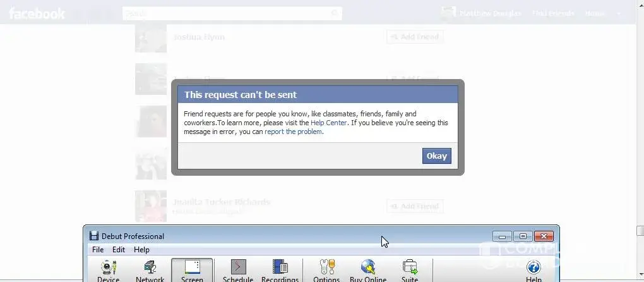The height and width of the screenshot is (282, 644).
Task: Click the Facebook logo
Action: click(x=37, y=13)
